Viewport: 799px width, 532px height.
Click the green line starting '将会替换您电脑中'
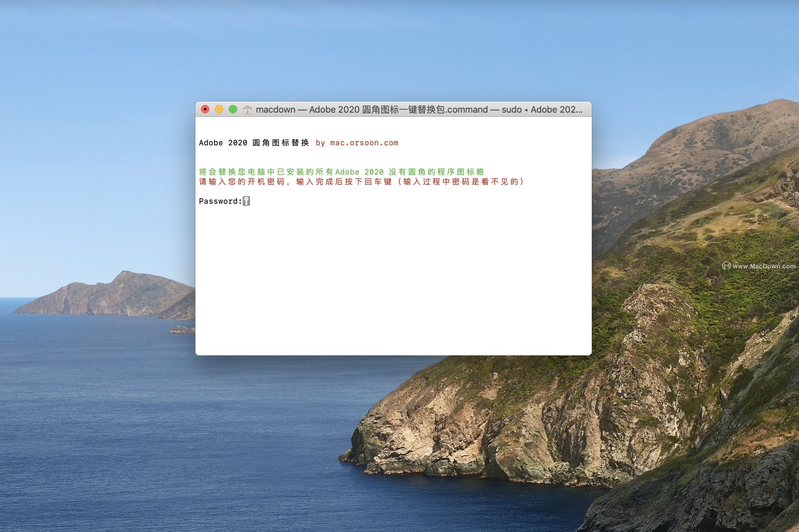tap(341, 172)
